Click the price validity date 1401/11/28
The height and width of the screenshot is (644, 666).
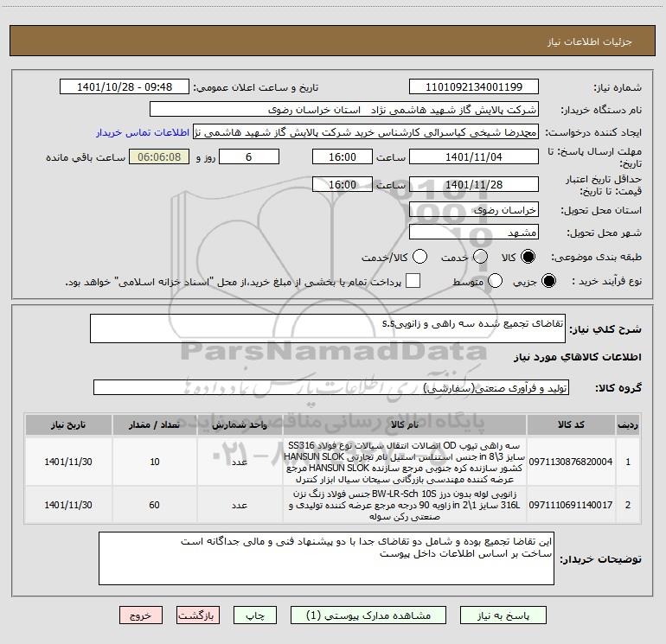(474, 184)
